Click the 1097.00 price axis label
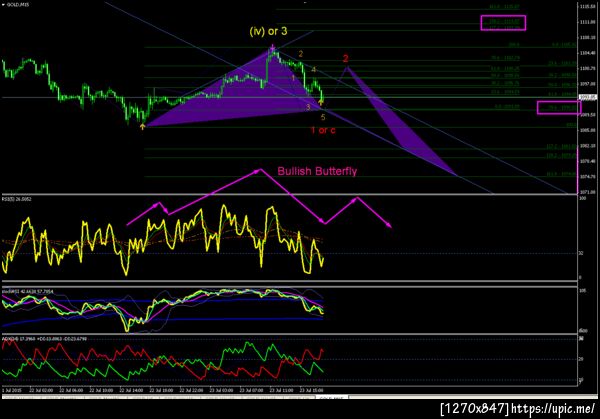Viewport: 600px width, 419px height. tap(587, 84)
